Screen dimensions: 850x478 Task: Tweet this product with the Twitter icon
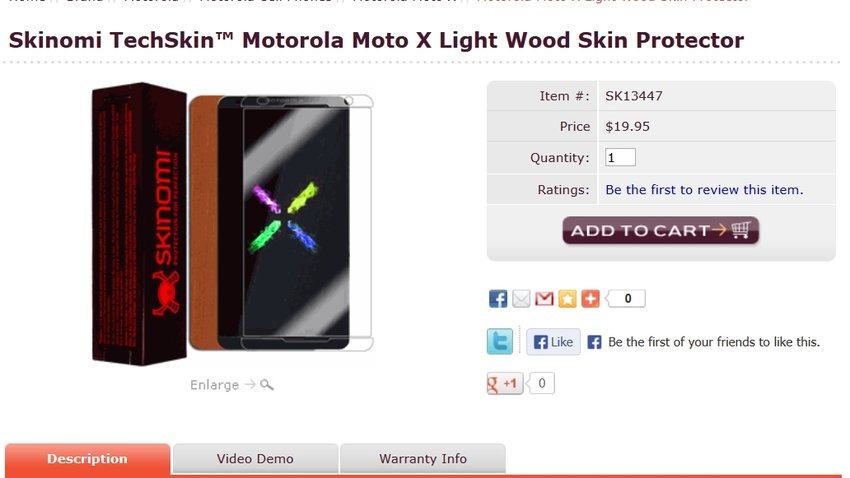click(500, 341)
